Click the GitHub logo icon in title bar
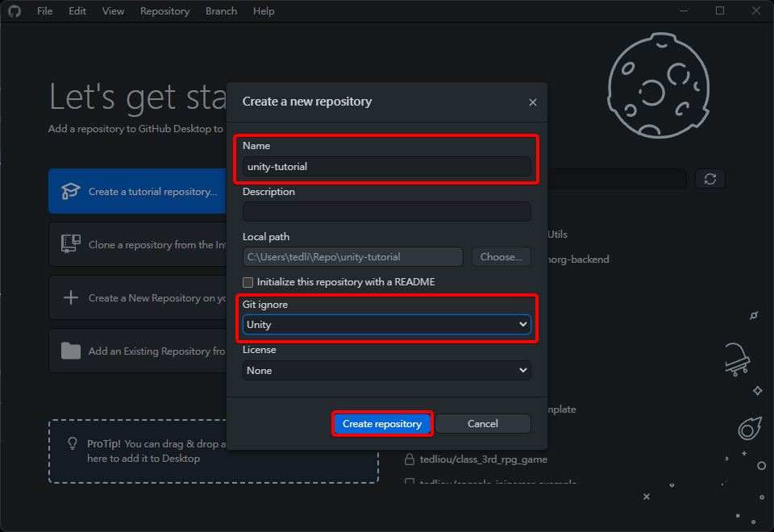This screenshot has width=774, height=532. coord(15,10)
